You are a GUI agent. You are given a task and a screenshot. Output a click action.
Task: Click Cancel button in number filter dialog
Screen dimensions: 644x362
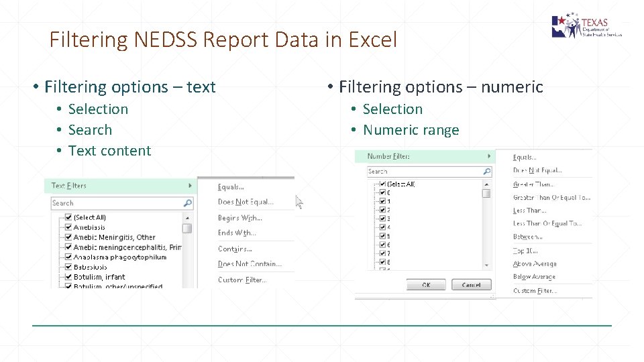(471, 284)
